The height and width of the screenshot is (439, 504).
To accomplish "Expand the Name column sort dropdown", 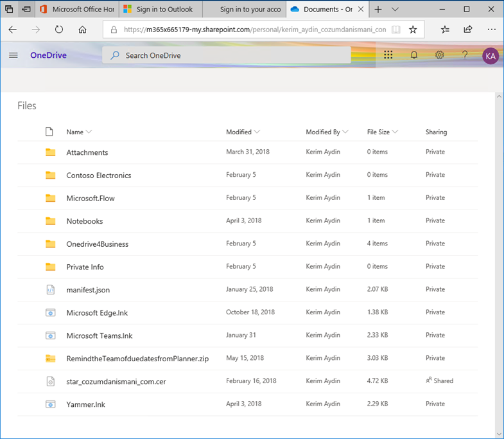I will [89, 132].
